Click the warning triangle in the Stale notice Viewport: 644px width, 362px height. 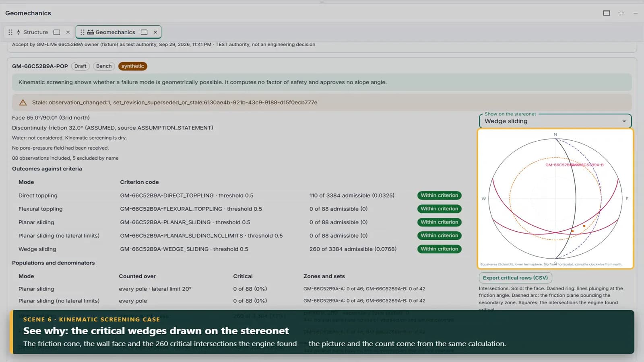(x=23, y=103)
